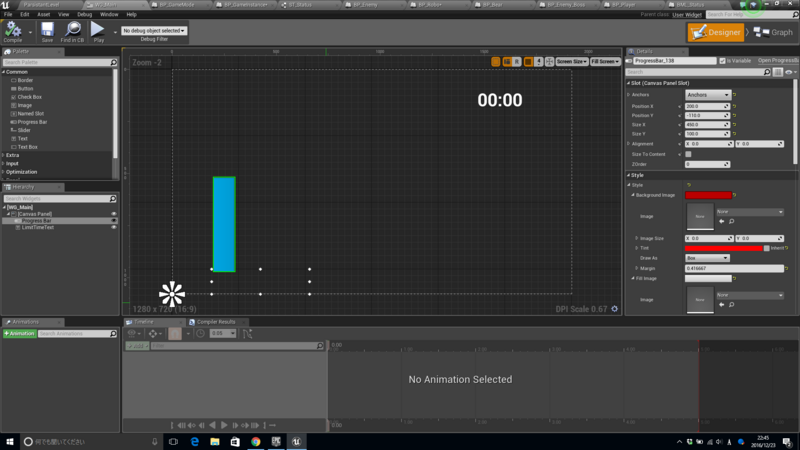Click the Details property matrix icon
Screen dimensions: 800x450
pyautogui.click(x=778, y=72)
